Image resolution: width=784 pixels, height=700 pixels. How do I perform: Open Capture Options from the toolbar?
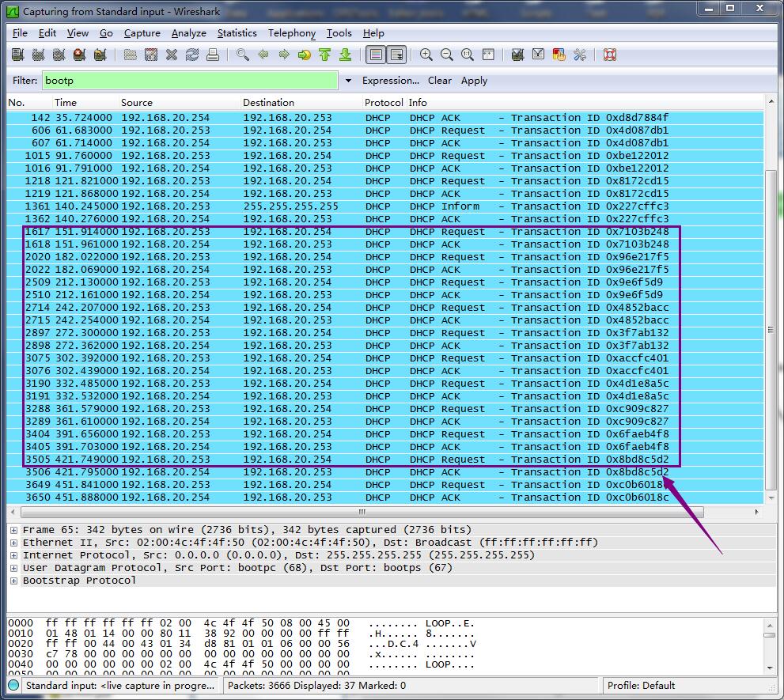pos(39,55)
